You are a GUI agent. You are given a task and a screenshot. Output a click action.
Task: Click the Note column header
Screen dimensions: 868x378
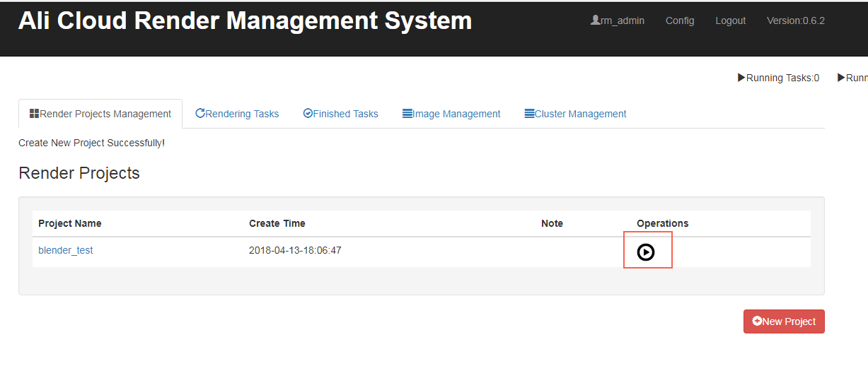click(x=552, y=223)
